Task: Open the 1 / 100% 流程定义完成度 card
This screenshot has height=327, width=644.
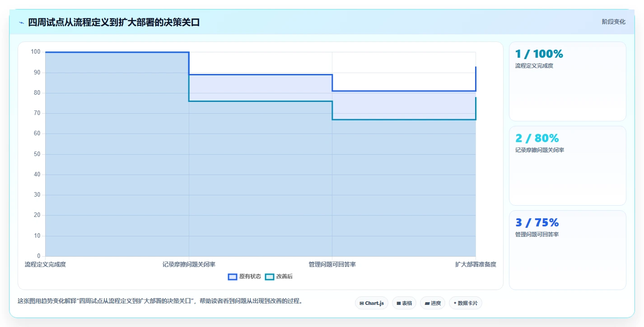Action: (x=568, y=82)
